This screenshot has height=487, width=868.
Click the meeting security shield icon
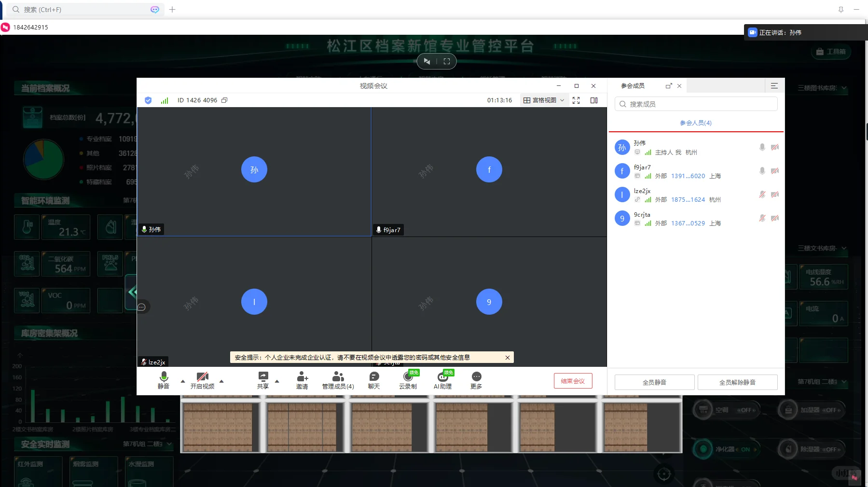(148, 100)
